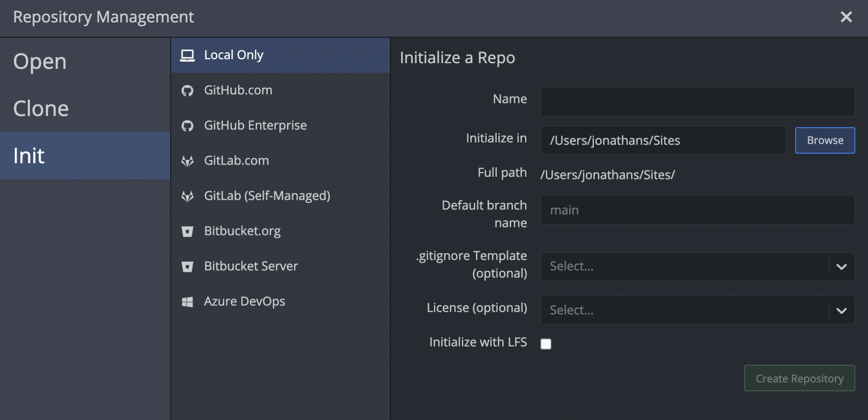The width and height of the screenshot is (868, 420).
Task: Click the Bitbucket Server icon
Action: pos(187,267)
